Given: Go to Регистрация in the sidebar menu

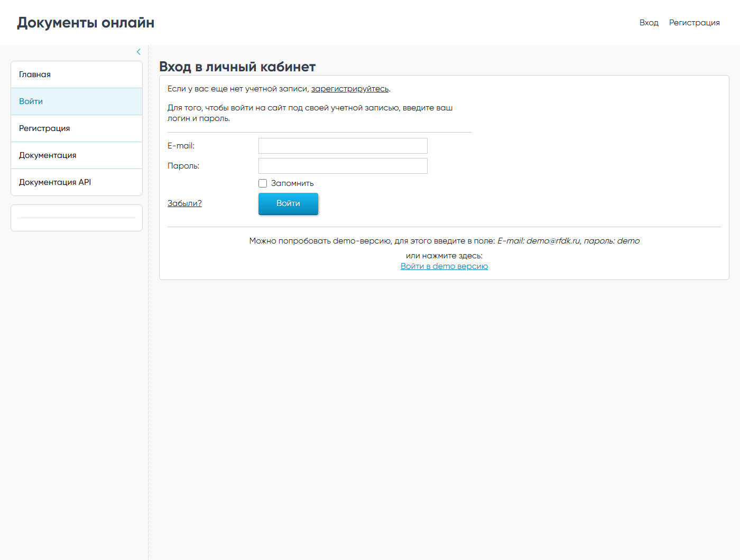Looking at the screenshot, I should 77,128.
